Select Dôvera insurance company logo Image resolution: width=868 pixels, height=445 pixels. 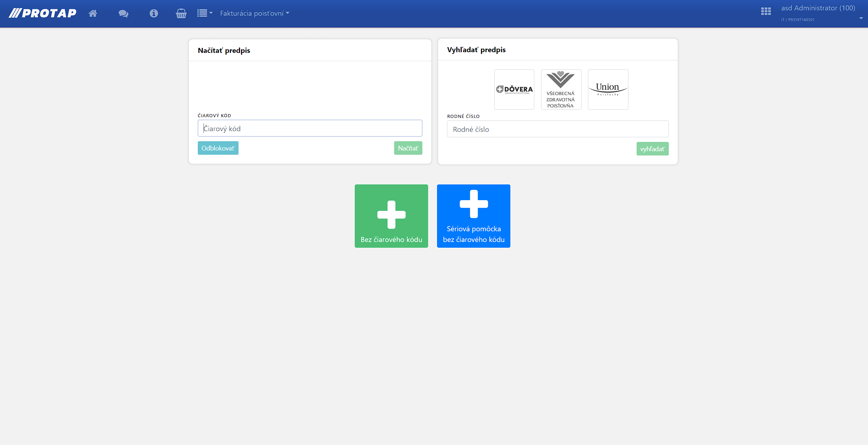pos(514,89)
